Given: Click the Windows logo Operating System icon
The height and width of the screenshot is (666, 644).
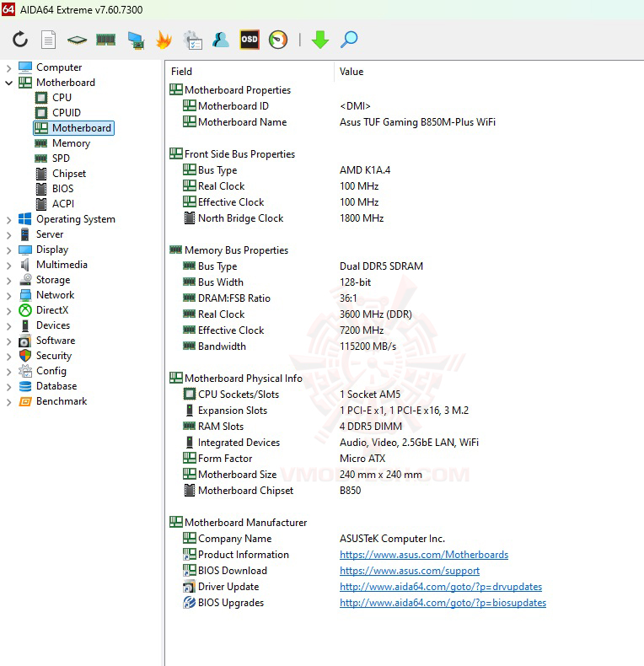Looking at the screenshot, I should (25, 219).
